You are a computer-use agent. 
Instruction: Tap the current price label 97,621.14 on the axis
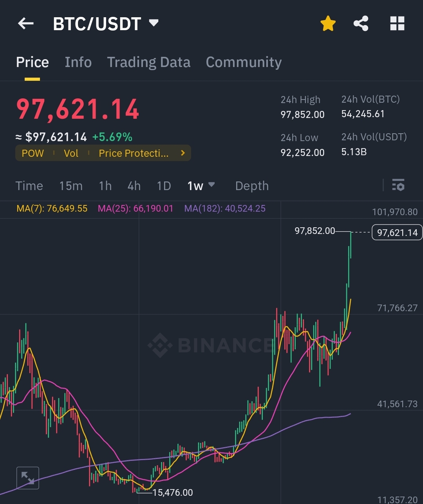(397, 232)
